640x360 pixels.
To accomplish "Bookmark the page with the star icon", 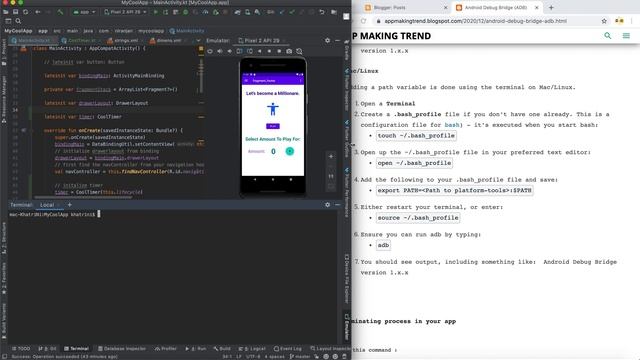I will (604, 21).
